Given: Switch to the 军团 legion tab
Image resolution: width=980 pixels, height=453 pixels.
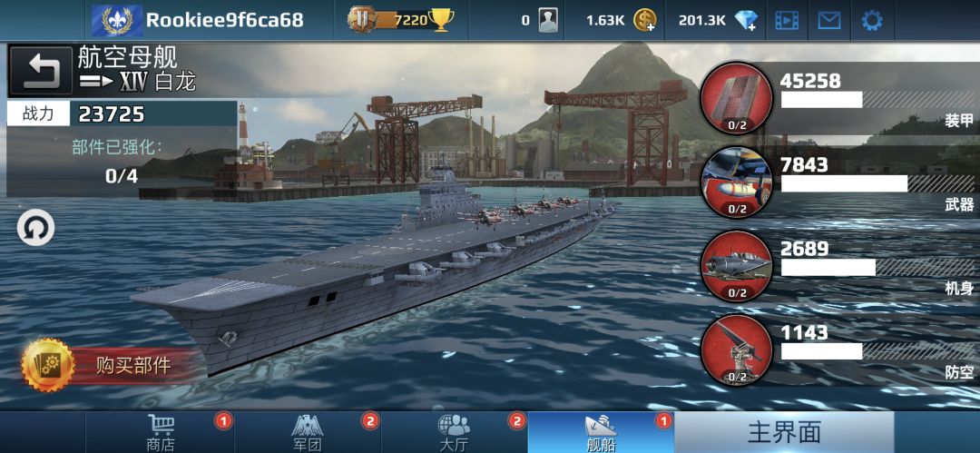Looking at the screenshot, I should click(309, 432).
